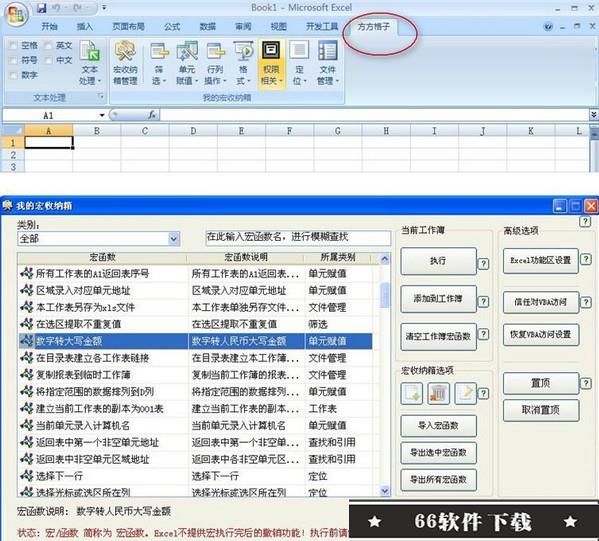
Task: Open the highlighted 权限相关 ribbon dropdown
Action: tap(271, 64)
